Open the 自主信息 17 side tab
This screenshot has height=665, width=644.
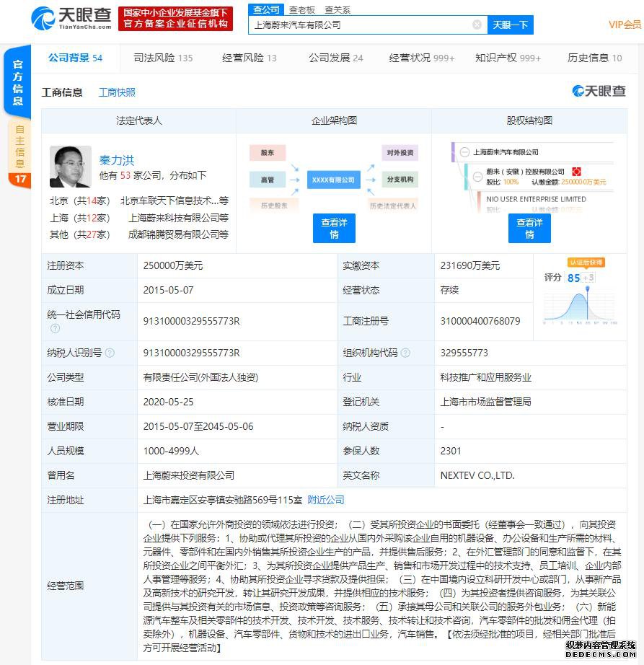(x=19, y=154)
